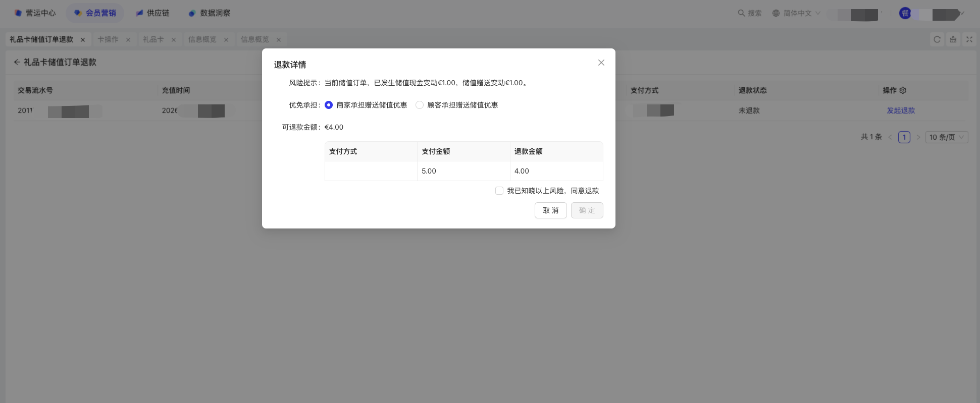Click the search magnifier icon
The image size is (980, 403).
741,13
